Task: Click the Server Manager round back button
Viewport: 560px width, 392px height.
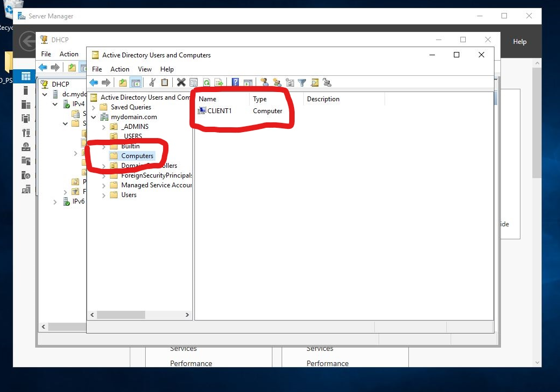Action: pyautogui.click(x=28, y=42)
